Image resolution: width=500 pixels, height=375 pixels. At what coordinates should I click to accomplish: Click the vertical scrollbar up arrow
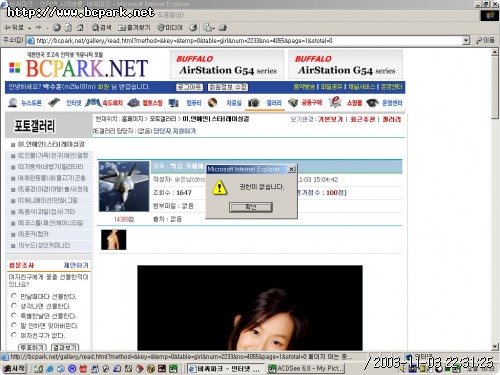495,52
